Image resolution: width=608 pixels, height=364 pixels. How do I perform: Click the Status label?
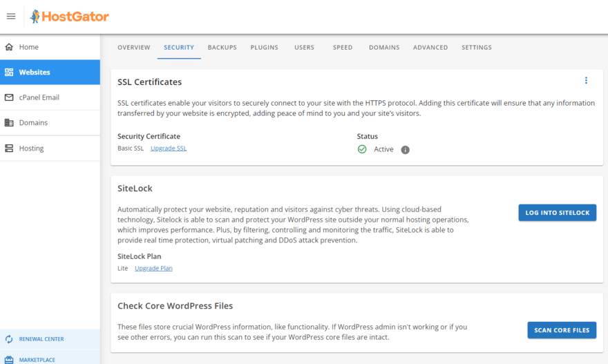(367, 137)
